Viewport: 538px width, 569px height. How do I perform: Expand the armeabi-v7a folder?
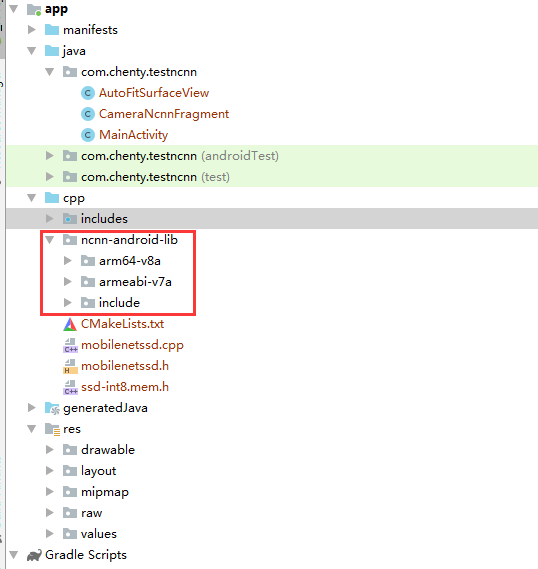(x=67, y=282)
